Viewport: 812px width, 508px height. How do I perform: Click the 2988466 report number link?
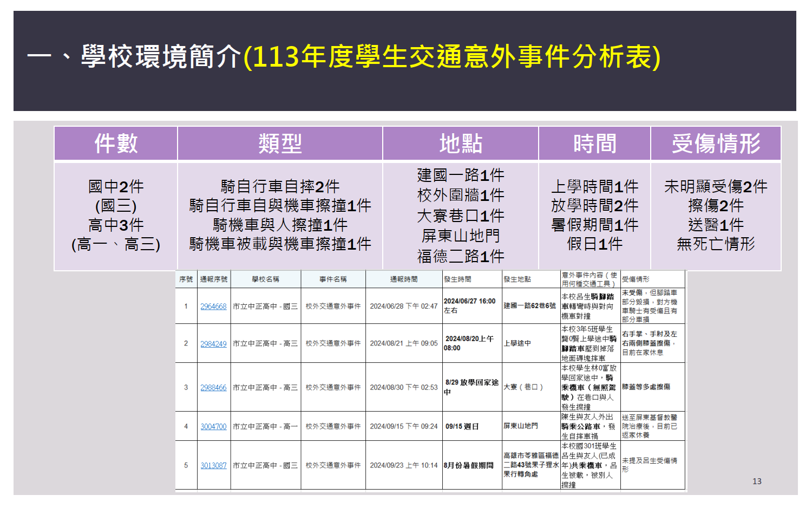213,388
